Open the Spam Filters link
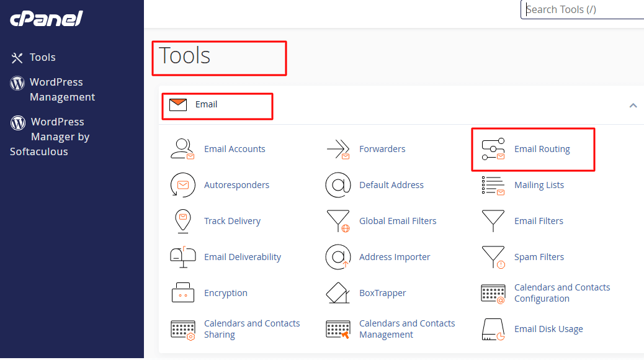Viewport: 644px width, 360px height. 539,257
